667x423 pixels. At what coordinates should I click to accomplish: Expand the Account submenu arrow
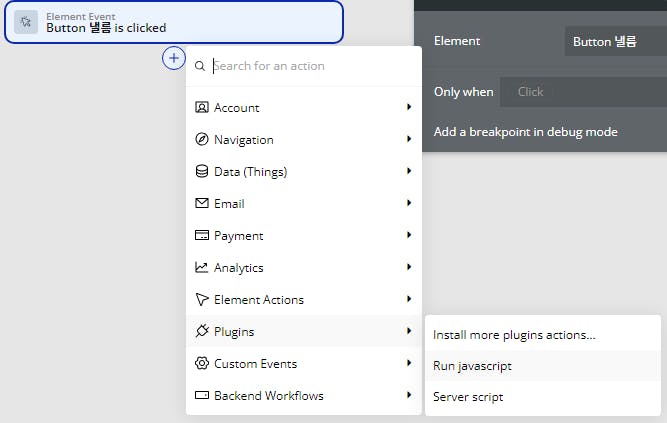(409, 107)
